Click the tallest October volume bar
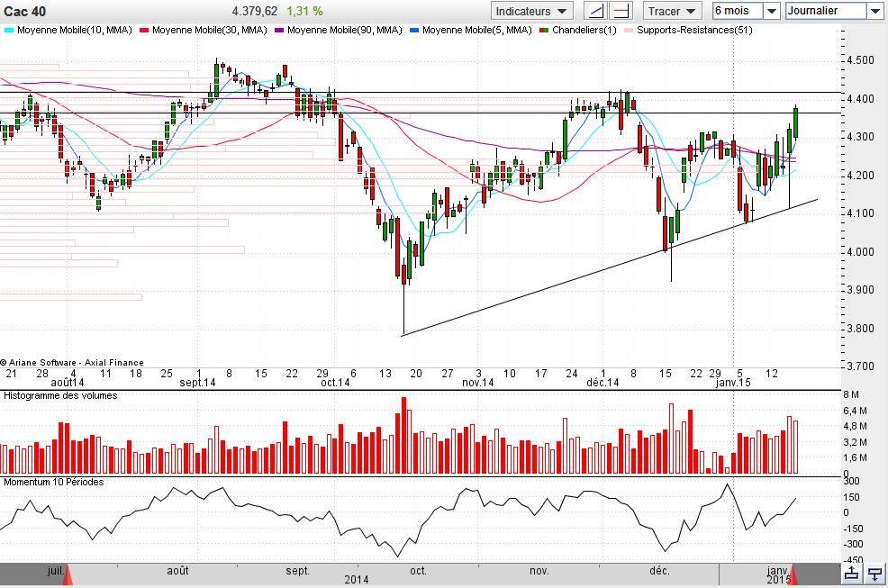This screenshot has width=888, height=588. [x=403, y=435]
